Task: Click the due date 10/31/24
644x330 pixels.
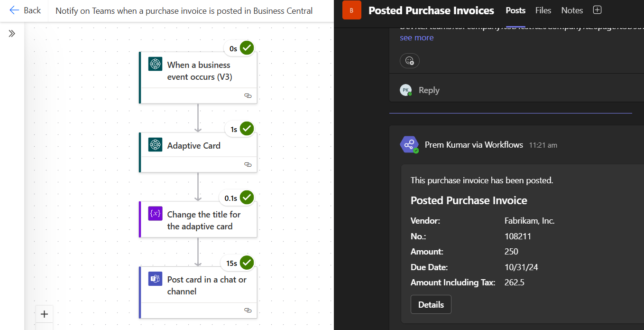Action: coord(521,267)
